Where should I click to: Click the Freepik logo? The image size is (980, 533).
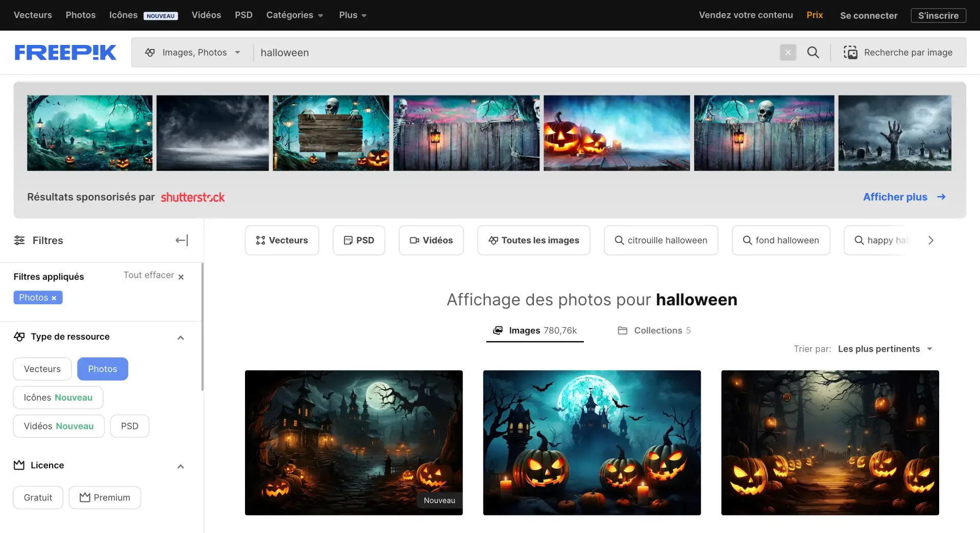click(x=65, y=53)
